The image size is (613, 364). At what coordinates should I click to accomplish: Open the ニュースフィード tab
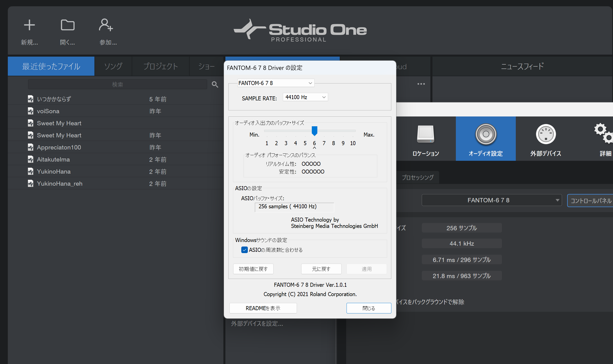(522, 66)
